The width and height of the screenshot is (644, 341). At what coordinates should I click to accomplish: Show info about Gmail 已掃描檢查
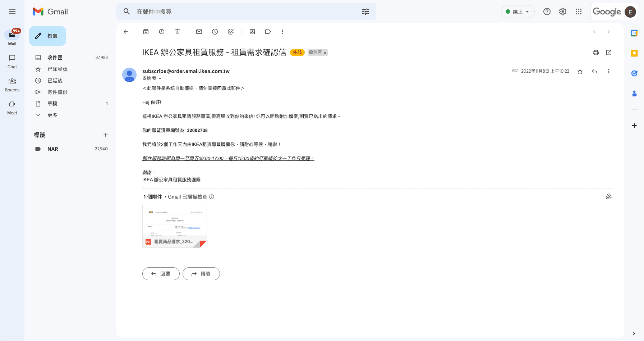212,197
